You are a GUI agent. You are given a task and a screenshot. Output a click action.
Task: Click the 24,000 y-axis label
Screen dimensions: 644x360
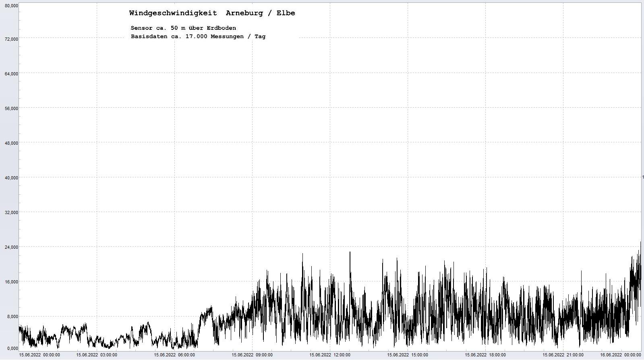10,247
